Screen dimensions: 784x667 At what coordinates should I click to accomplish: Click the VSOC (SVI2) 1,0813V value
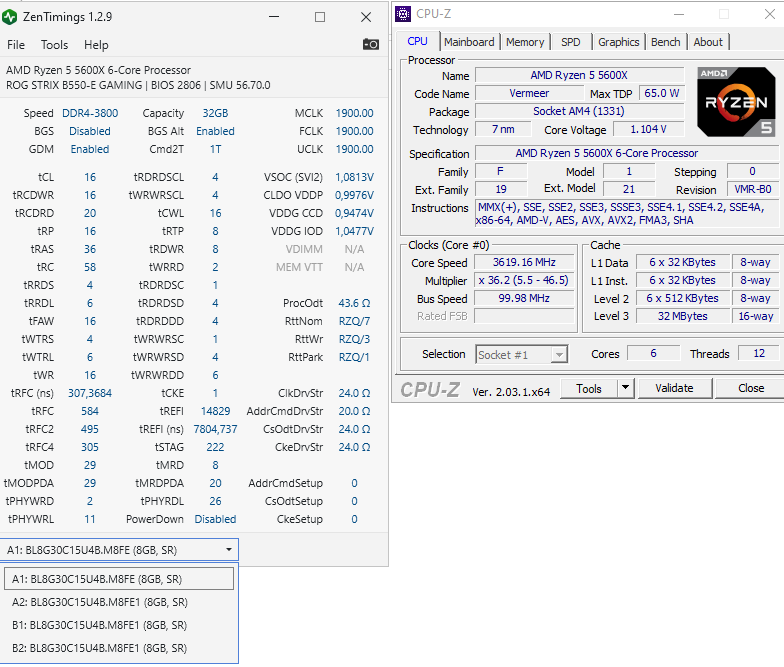(x=354, y=177)
